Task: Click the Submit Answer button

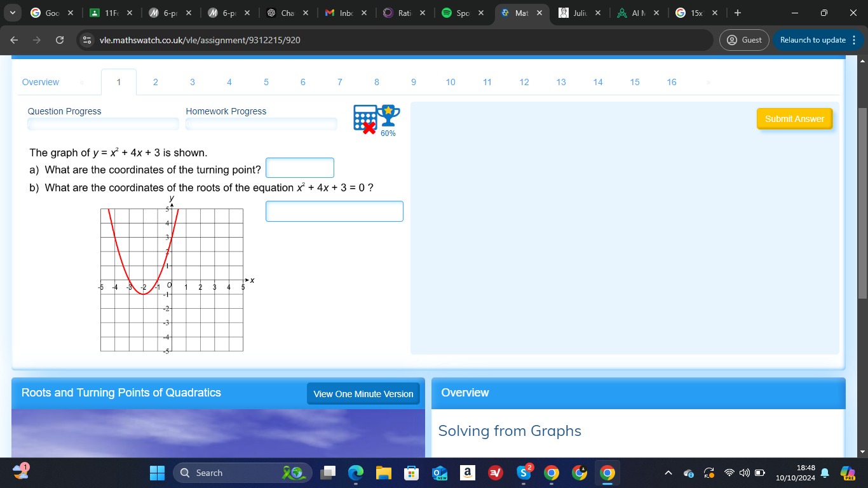Action: (794, 119)
